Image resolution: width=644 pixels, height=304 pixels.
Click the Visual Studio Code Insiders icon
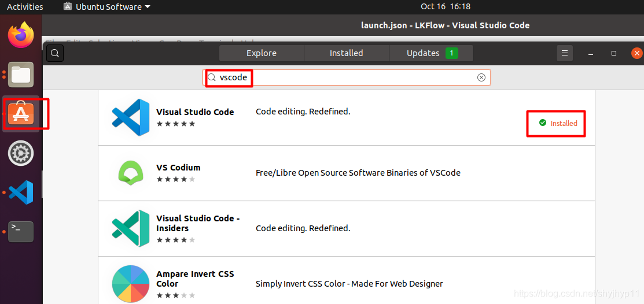pyautogui.click(x=131, y=228)
